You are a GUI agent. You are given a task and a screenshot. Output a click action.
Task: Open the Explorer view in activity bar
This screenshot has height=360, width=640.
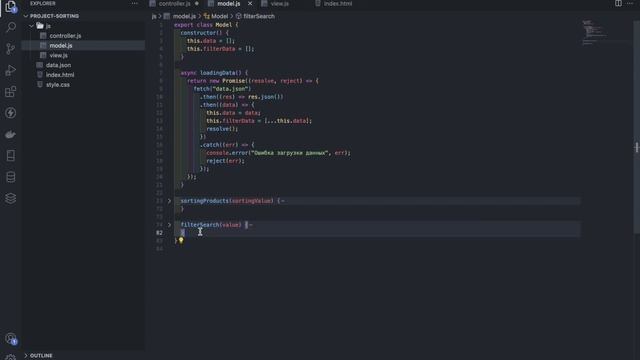click(x=11, y=6)
